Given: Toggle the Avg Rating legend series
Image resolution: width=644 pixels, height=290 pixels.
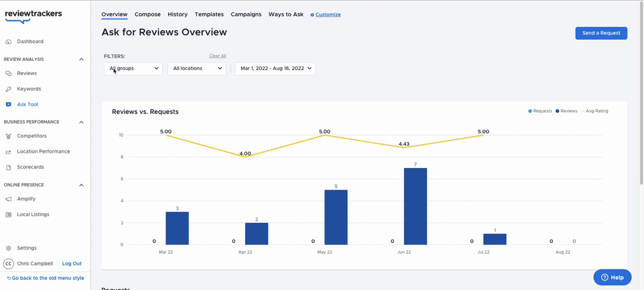Looking at the screenshot, I should point(594,111).
